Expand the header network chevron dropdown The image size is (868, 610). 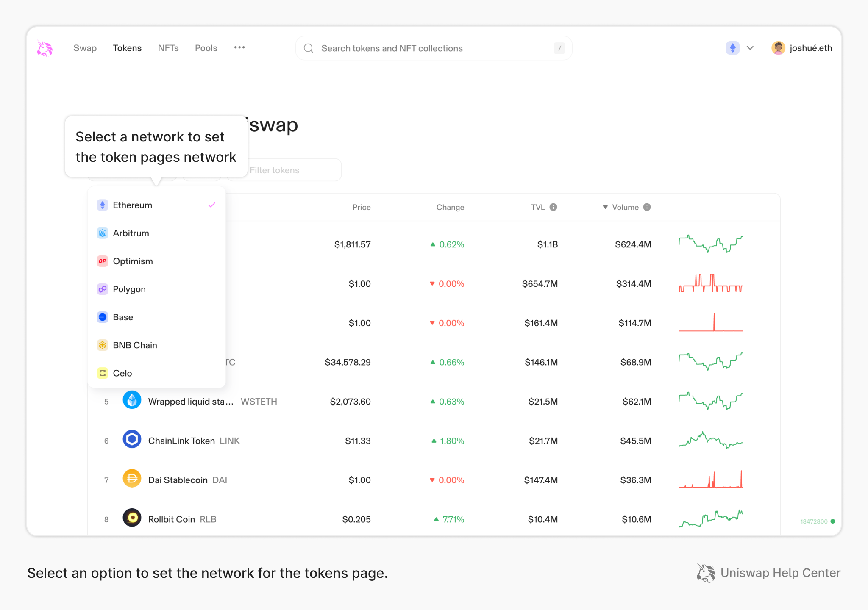coord(750,48)
